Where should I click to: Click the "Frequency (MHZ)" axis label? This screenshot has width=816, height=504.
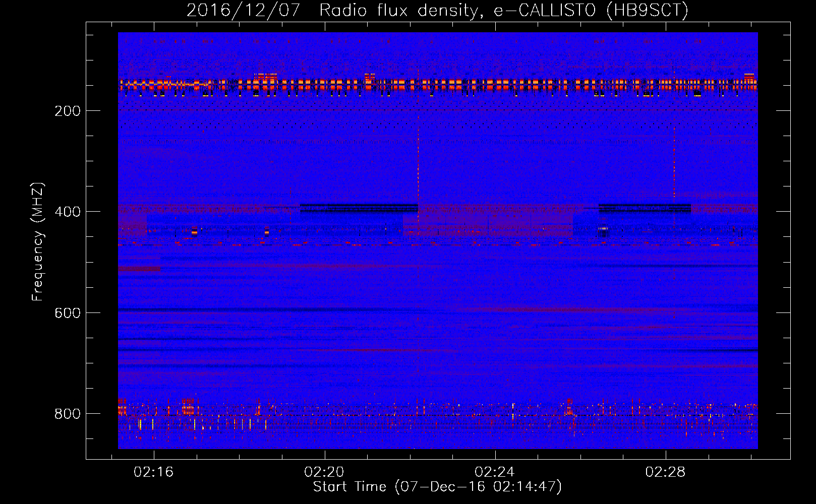[38, 242]
